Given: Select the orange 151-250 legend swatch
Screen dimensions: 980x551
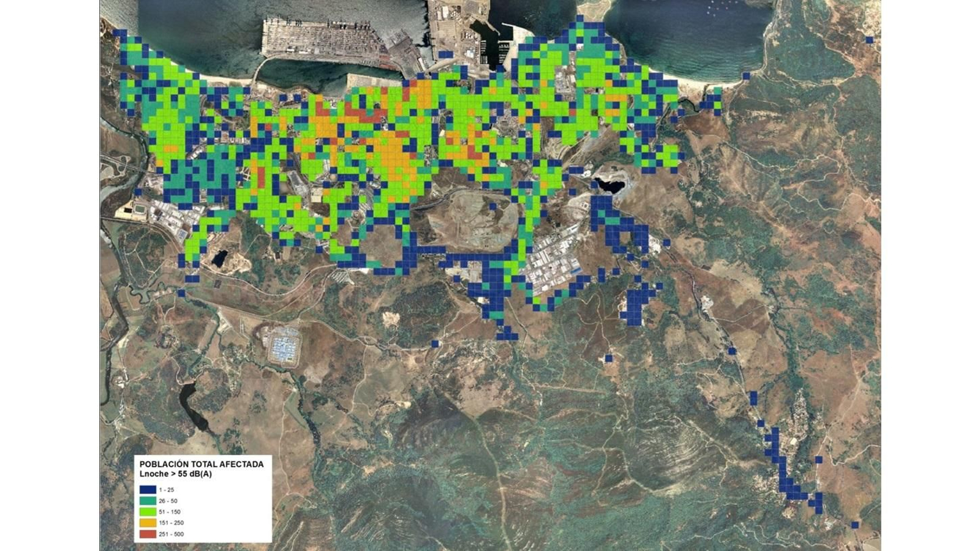Looking at the screenshot, I should tap(147, 522).
